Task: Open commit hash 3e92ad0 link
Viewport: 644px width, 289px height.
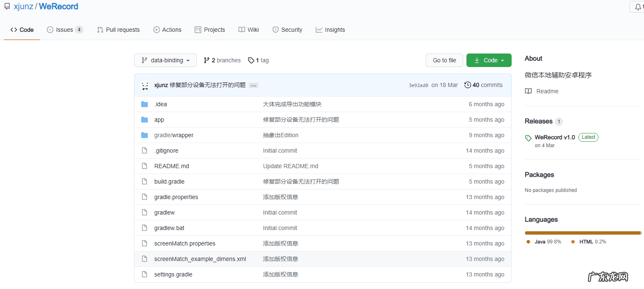Action: coord(418,85)
